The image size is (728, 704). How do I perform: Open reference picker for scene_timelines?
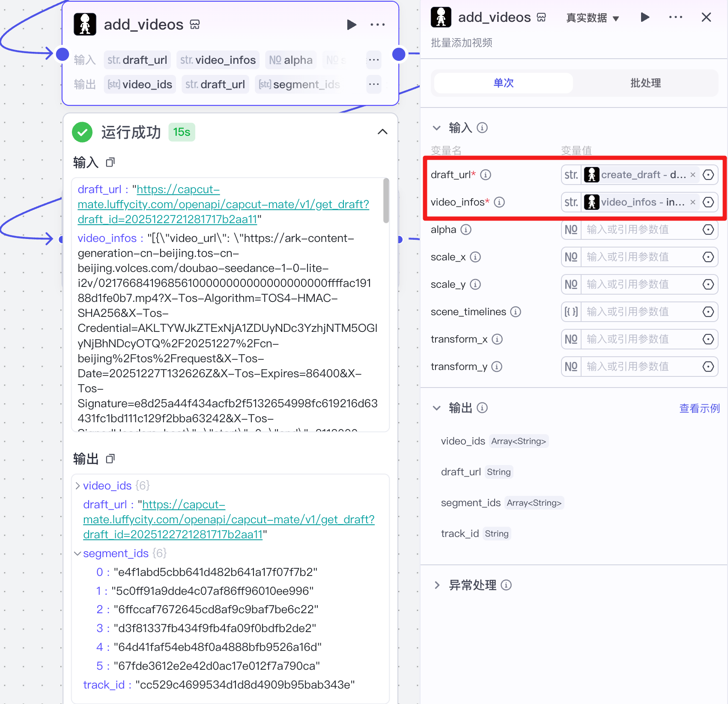708,312
